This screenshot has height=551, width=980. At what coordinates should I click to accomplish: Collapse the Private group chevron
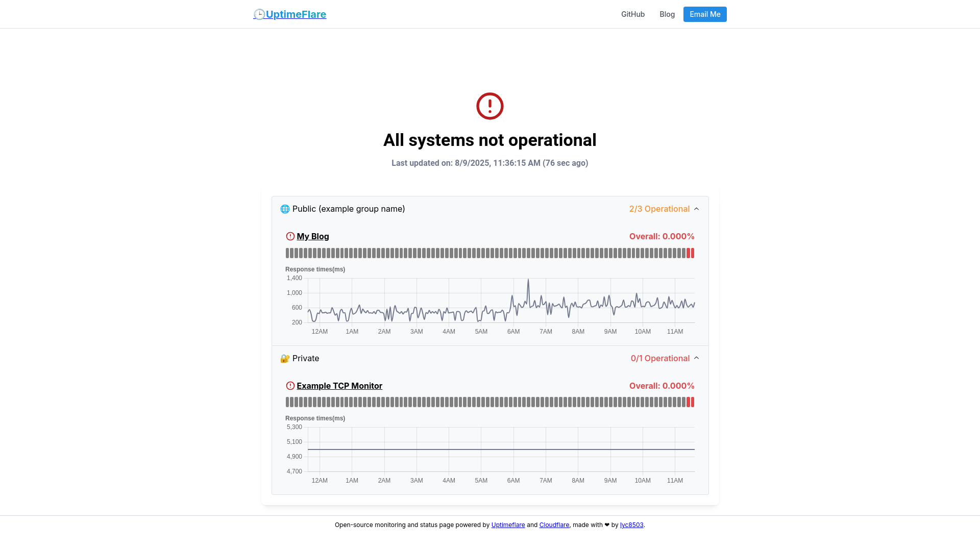click(696, 358)
